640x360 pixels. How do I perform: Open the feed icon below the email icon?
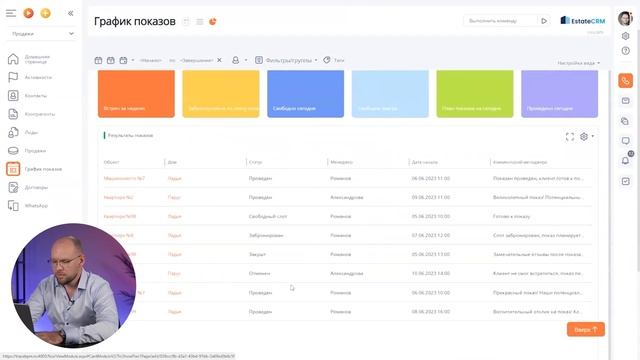[x=625, y=121]
